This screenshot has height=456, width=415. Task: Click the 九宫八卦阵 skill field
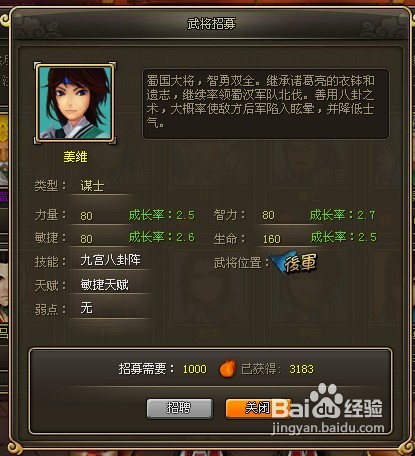pyautogui.click(x=111, y=260)
